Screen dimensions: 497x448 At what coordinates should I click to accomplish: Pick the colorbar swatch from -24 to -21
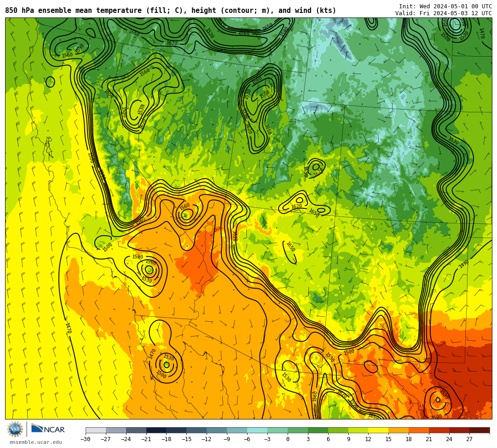tap(136, 430)
